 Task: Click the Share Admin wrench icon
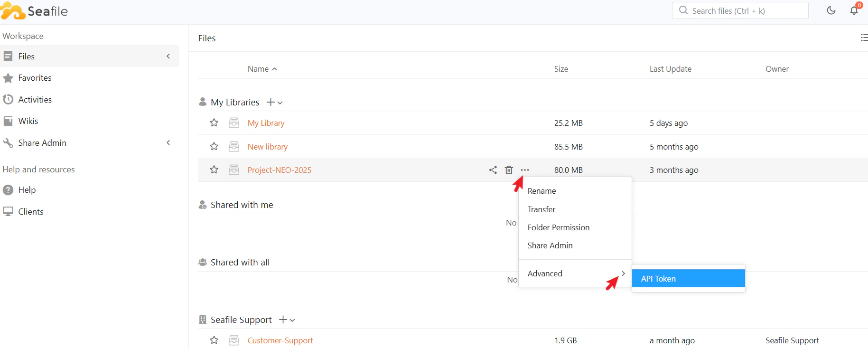[x=8, y=143]
